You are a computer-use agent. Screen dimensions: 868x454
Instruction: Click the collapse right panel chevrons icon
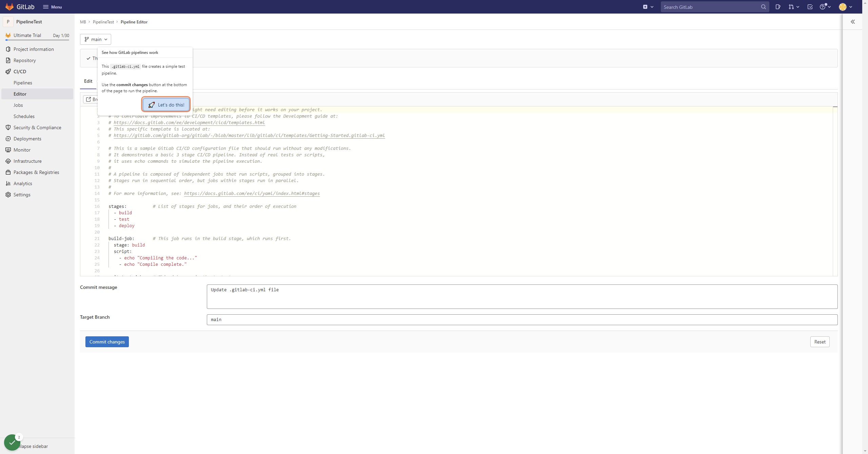[x=853, y=22]
